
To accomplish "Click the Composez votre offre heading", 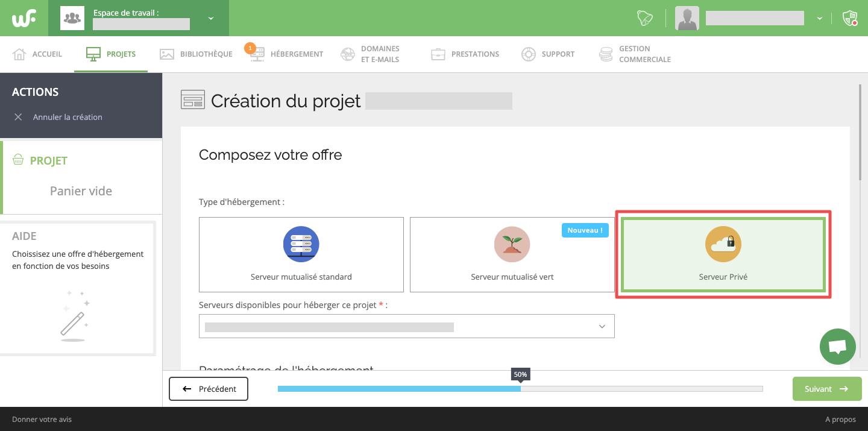I will (x=270, y=155).
